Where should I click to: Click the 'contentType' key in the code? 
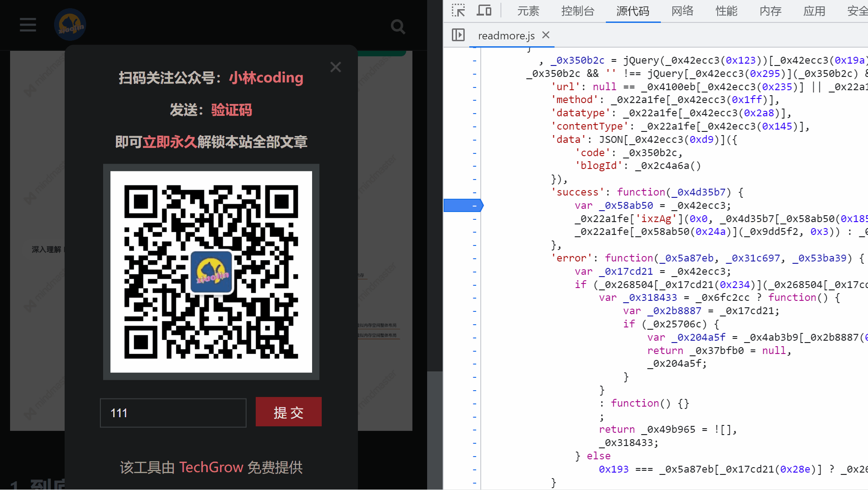(590, 126)
